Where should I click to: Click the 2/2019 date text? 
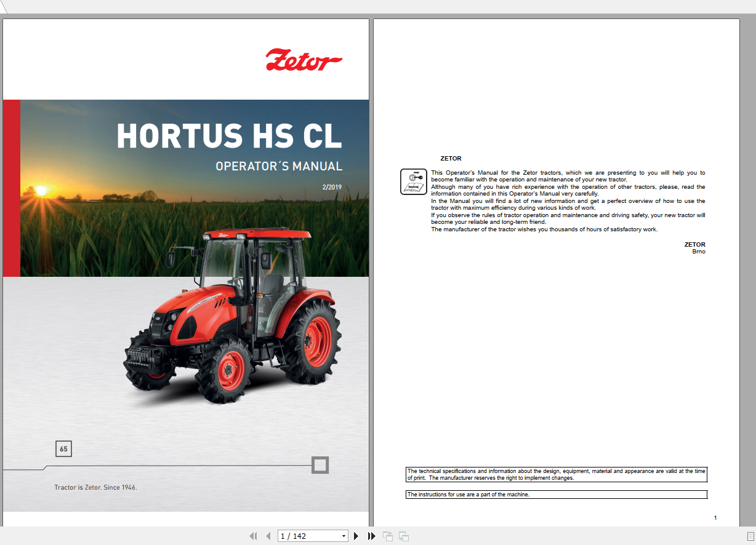[332, 188]
